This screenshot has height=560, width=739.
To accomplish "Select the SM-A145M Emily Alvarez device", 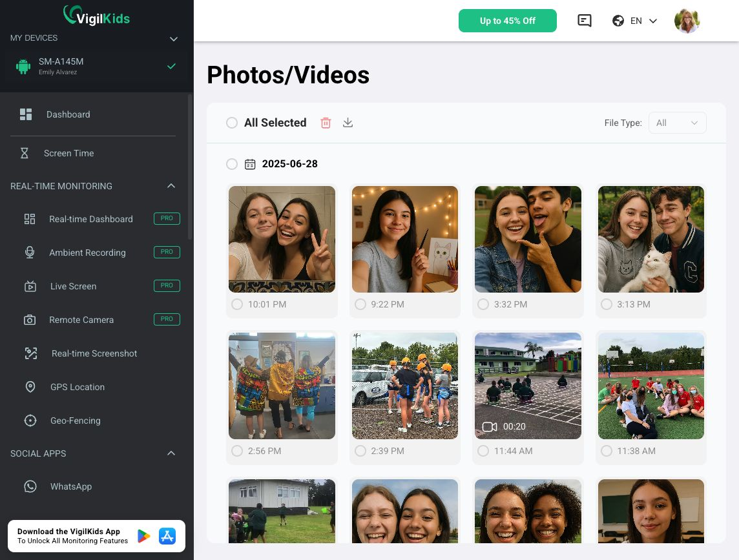I will [96, 67].
